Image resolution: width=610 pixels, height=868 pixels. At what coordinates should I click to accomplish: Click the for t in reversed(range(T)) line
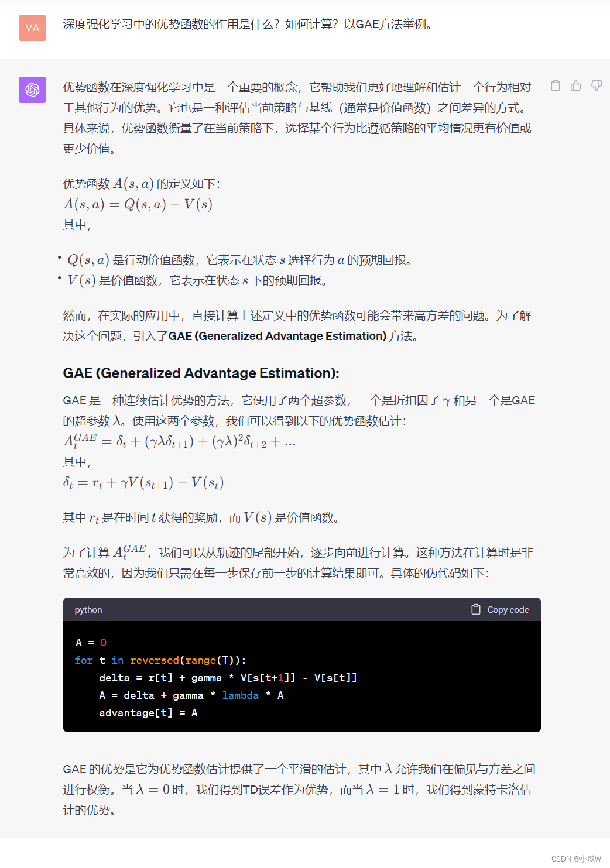(x=160, y=660)
